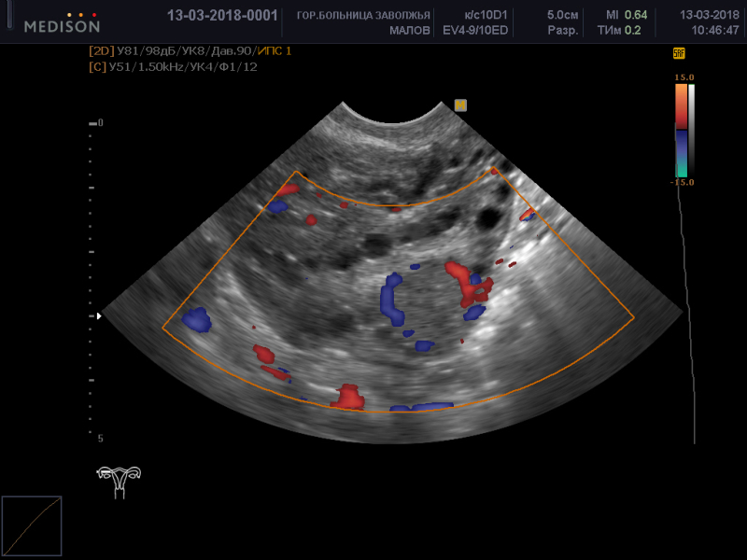Click the Разр. label
Screen dimensions: 747x560
pyautogui.click(x=563, y=31)
